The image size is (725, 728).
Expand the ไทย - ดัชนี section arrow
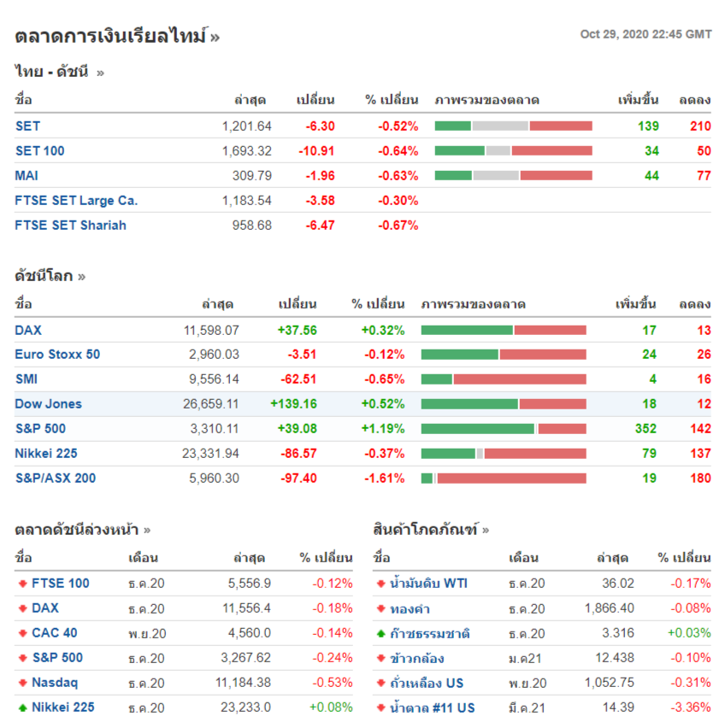[100, 73]
